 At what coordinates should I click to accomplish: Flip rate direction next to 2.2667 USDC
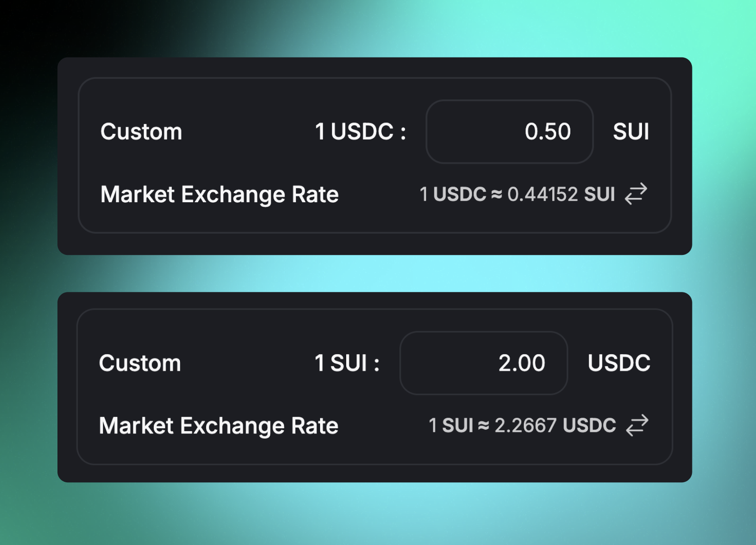point(637,425)
